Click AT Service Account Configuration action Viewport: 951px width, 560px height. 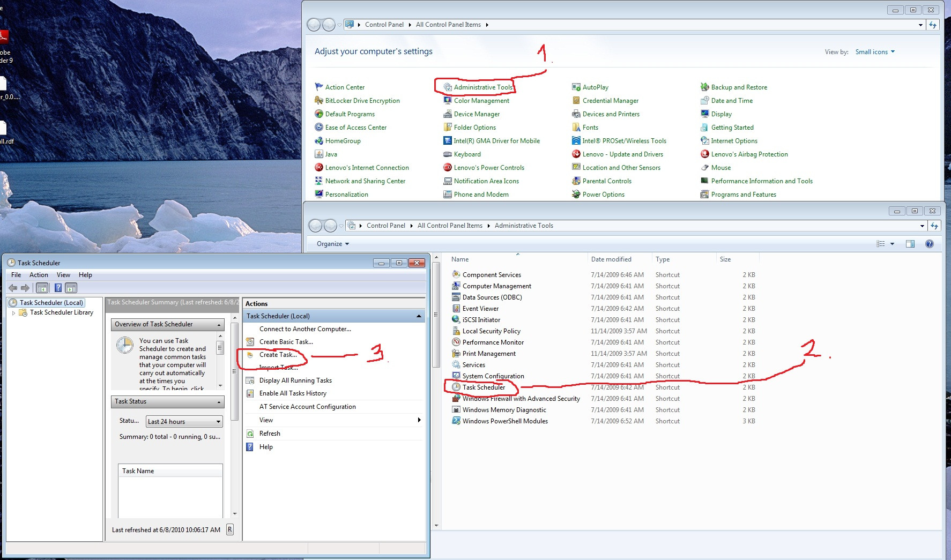click(x=307, y=407)
